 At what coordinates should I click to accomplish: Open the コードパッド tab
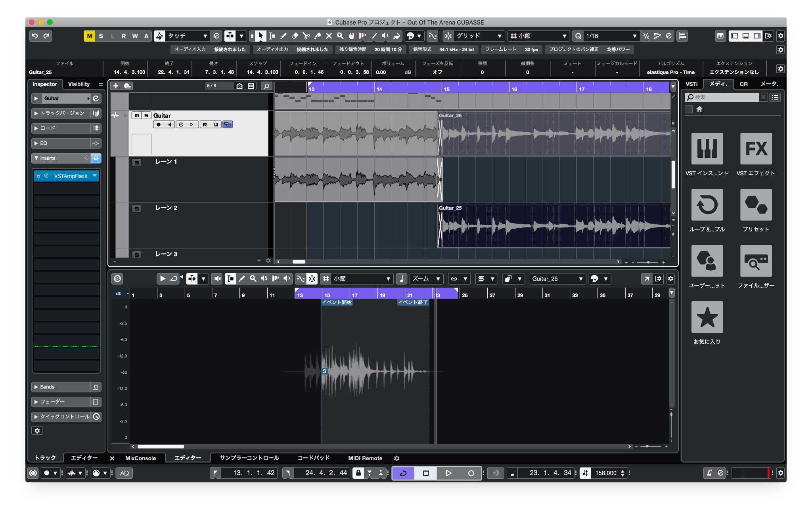pos(314,458)
